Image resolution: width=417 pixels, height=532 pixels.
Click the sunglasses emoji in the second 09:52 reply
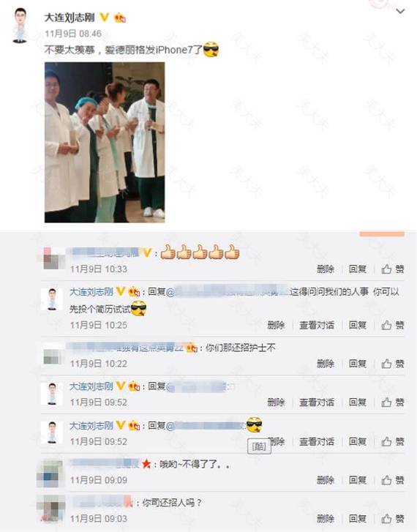tap(254, 424)
